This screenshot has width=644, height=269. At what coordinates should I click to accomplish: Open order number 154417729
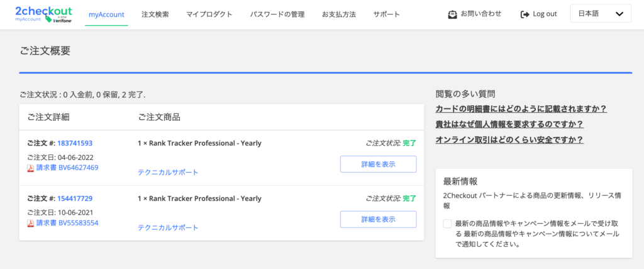coord(75,198)
